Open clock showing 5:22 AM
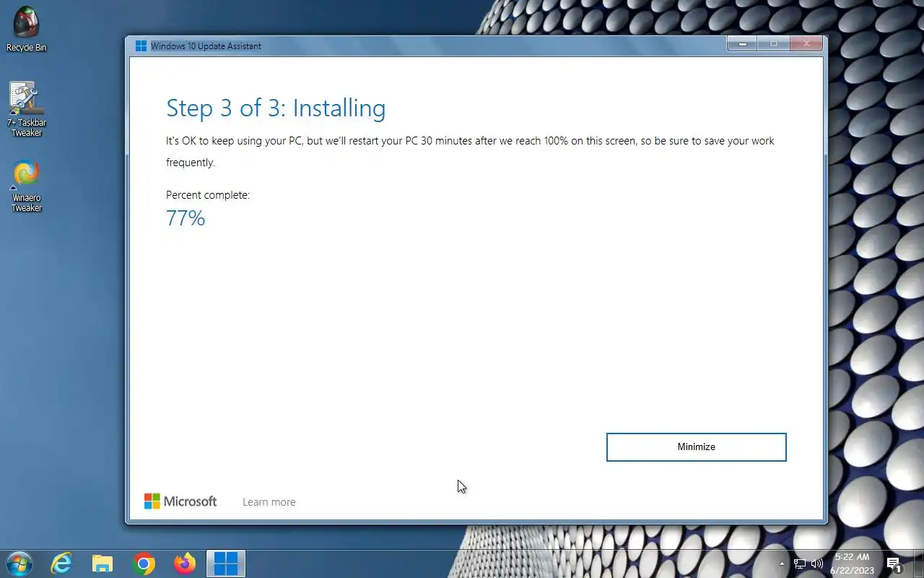 pos(852,564)
